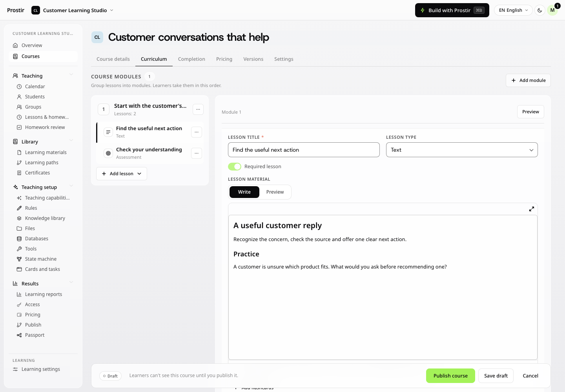
Task: Open the Overview page icon
Action: pos(15,45)
